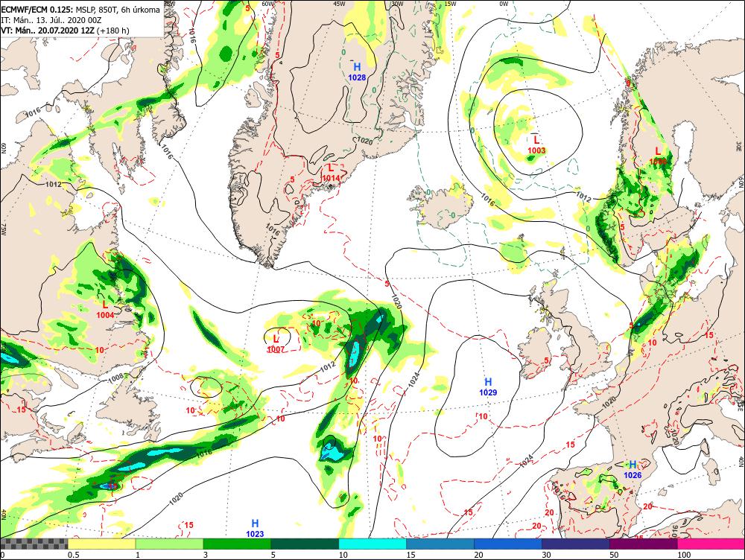Select the magenta 100+ legend swatch
745x560 pixels.
pyautogui.click(x=711, y=544)
